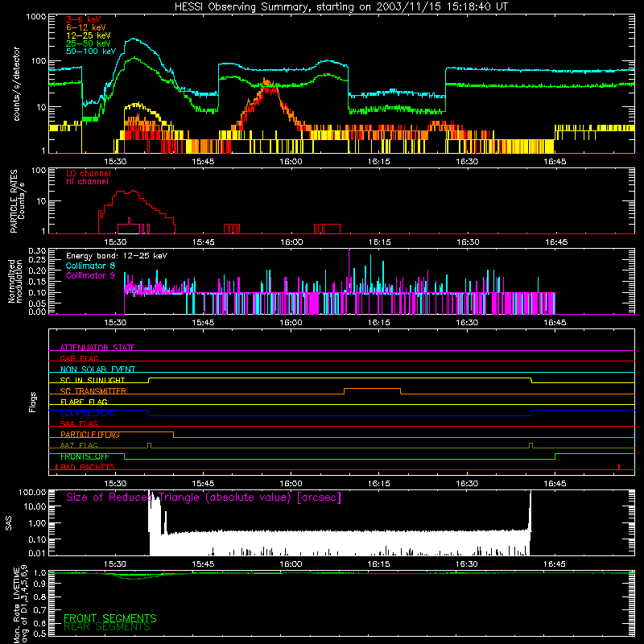Select the green 'FRONTS_OFF' label
The width and height of the screenshot is (644, 644).
(85, 456)
